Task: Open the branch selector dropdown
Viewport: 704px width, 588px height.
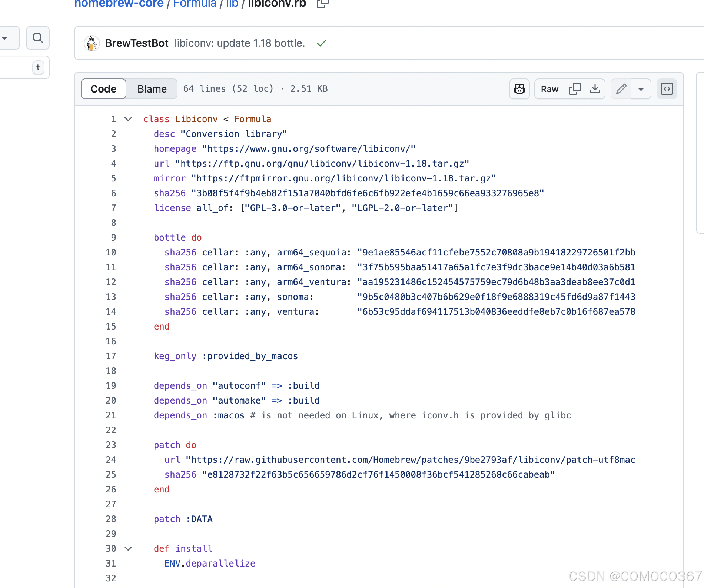Action: click(4, 38)
